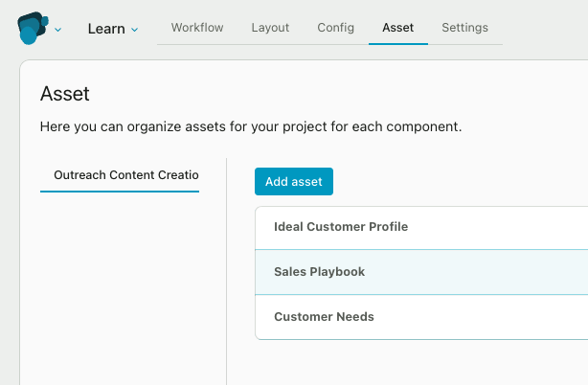Select the Outreach Content Creation component tab

120,175
